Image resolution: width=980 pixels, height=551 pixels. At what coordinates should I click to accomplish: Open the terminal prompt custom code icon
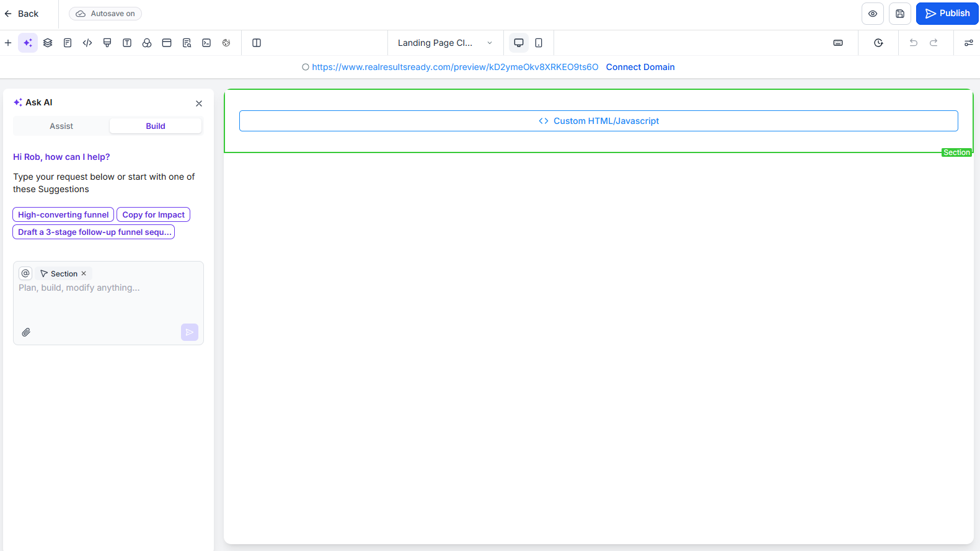click(x=206, y=43)
